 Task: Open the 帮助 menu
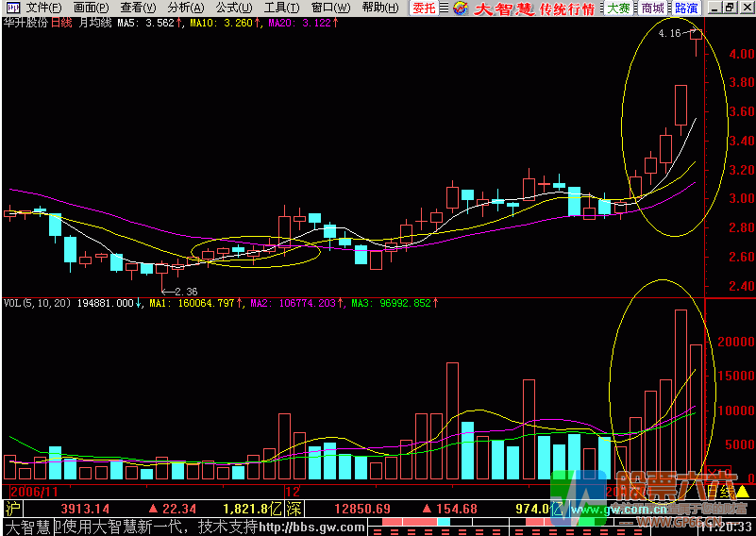click(x=379, y=8)
